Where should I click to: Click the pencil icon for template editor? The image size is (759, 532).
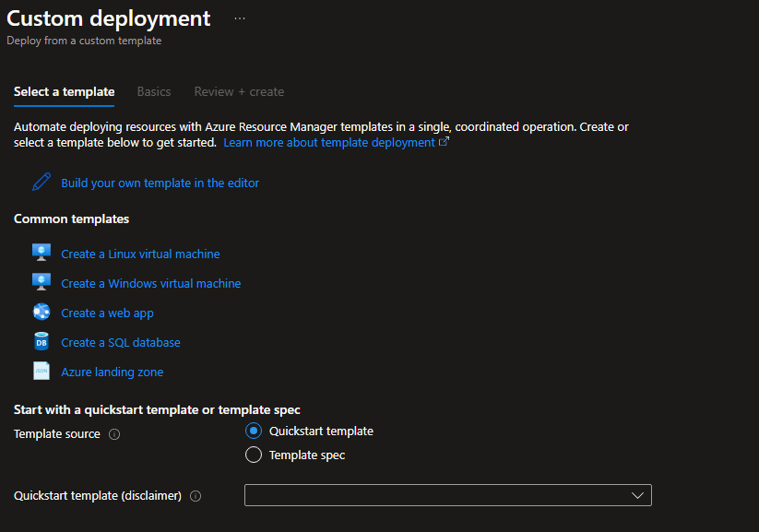pos(42,183)
